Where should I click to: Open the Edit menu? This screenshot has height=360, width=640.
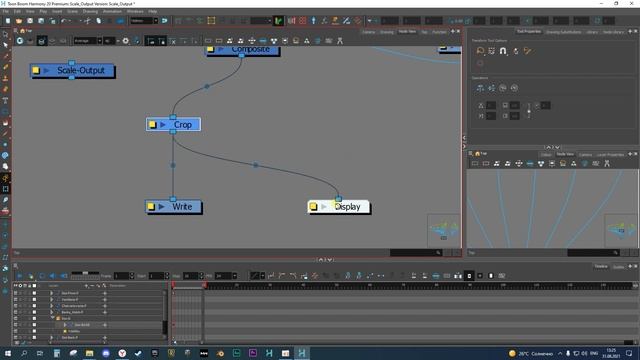point(17,11)
